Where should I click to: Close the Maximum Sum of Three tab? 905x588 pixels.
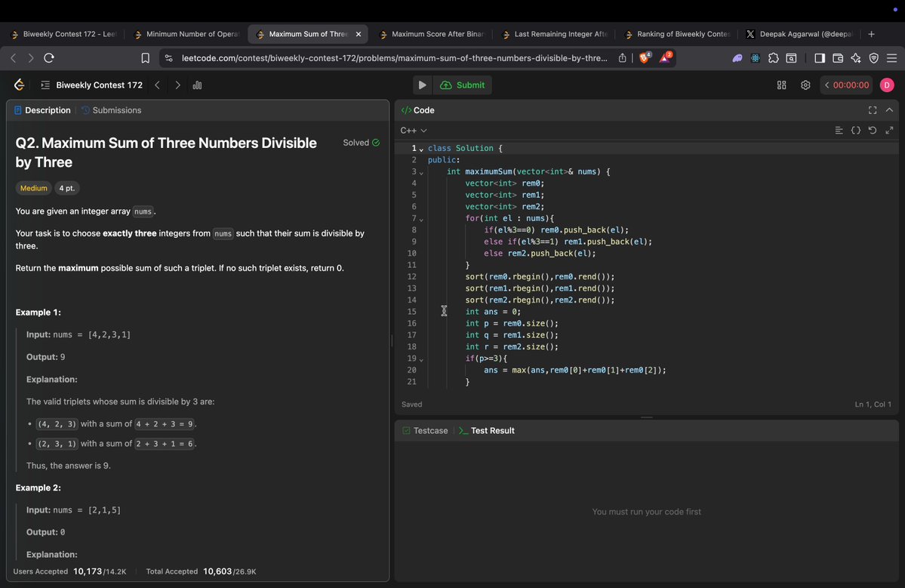tap(359, 34)
